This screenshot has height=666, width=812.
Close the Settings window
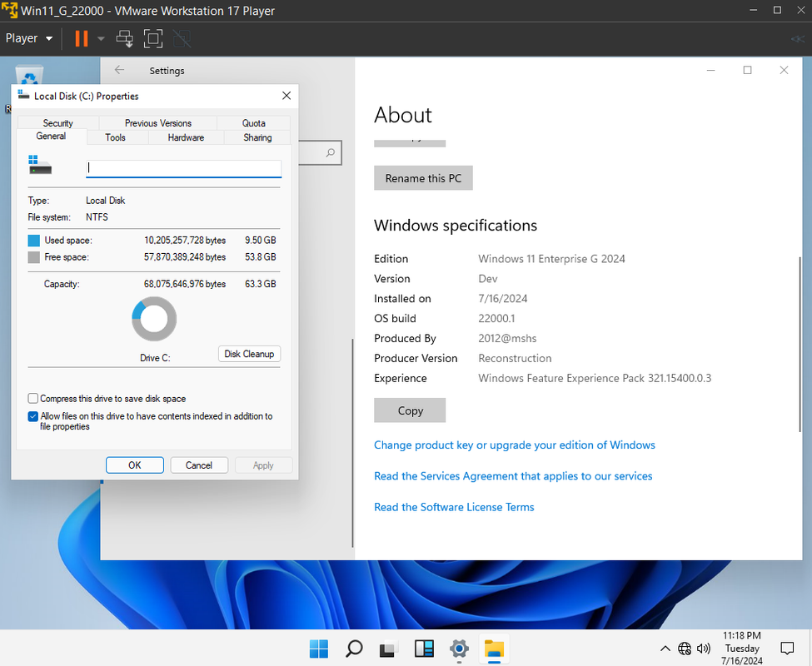(x=784, y=70)
